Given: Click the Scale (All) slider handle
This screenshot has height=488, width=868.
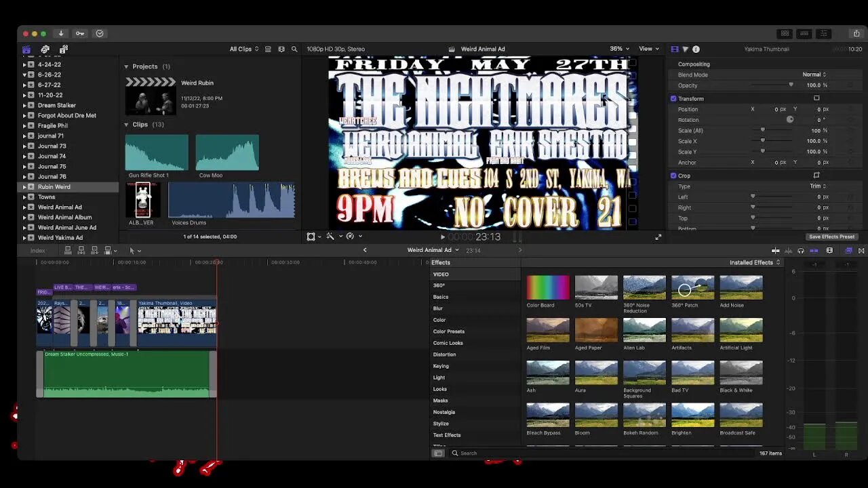Looking at the screenshot, I should (x=763, y=130).
